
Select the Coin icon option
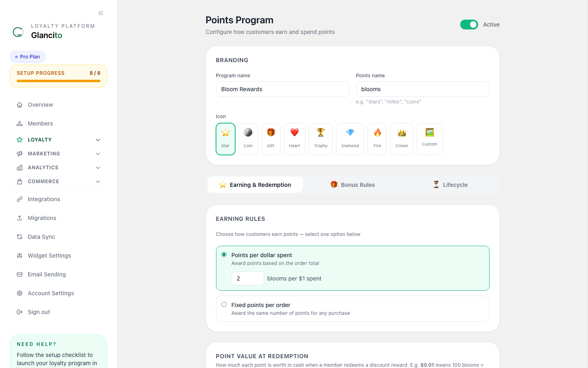pos(248,139)
